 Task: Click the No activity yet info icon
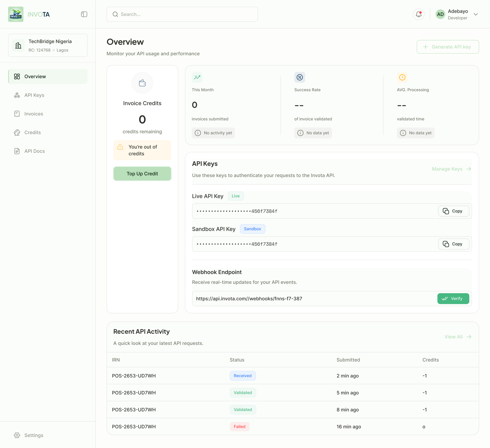(198, 133)
